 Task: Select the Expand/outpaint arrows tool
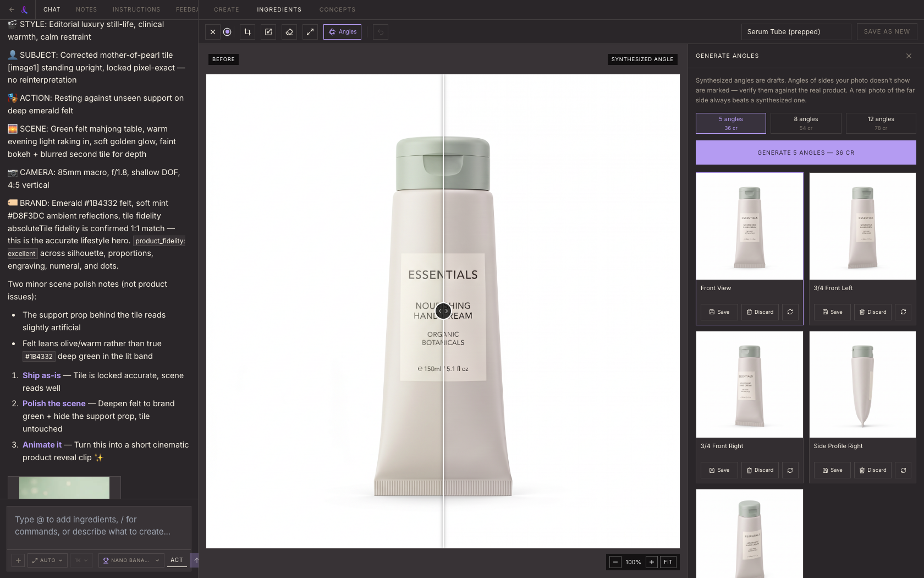310,32
